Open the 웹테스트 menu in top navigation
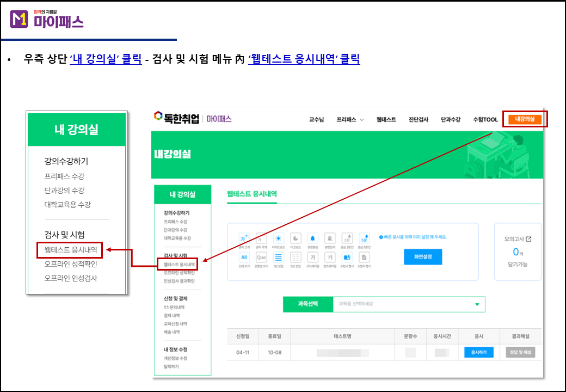Image resolution: width=566 pixels, height=392 pixels. 386,119
